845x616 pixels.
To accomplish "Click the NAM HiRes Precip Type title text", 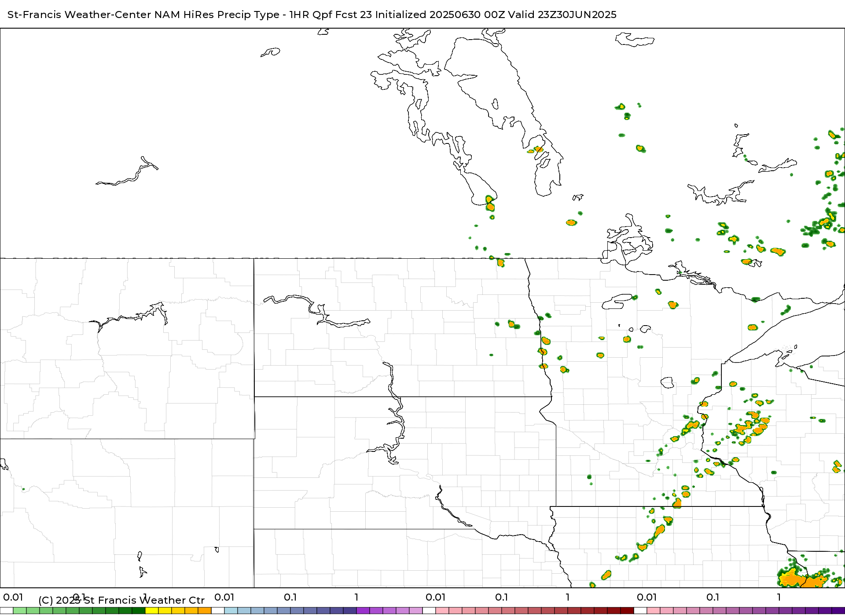I will point(312,15).
